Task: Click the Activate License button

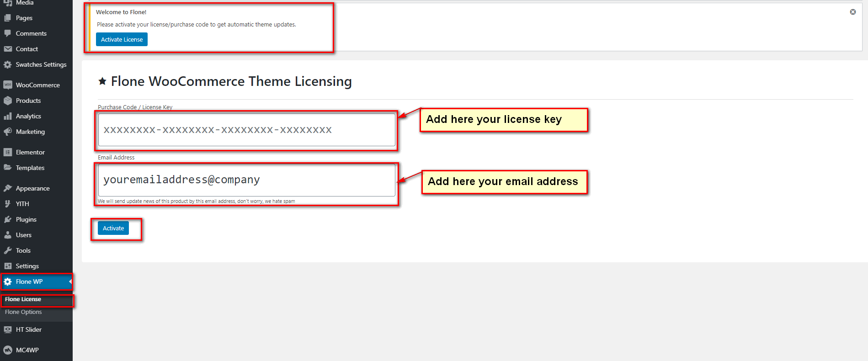Action: 122,39
